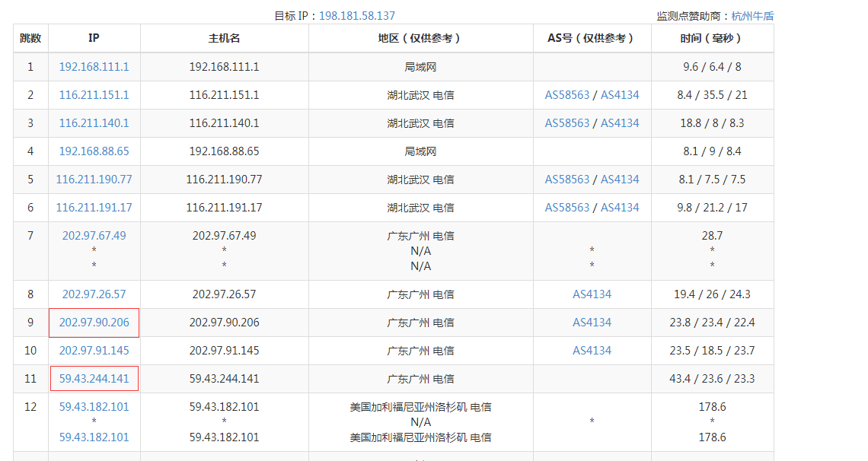Select IP link 116.211.190.77
Screen dimensions: 868x461
94,179
